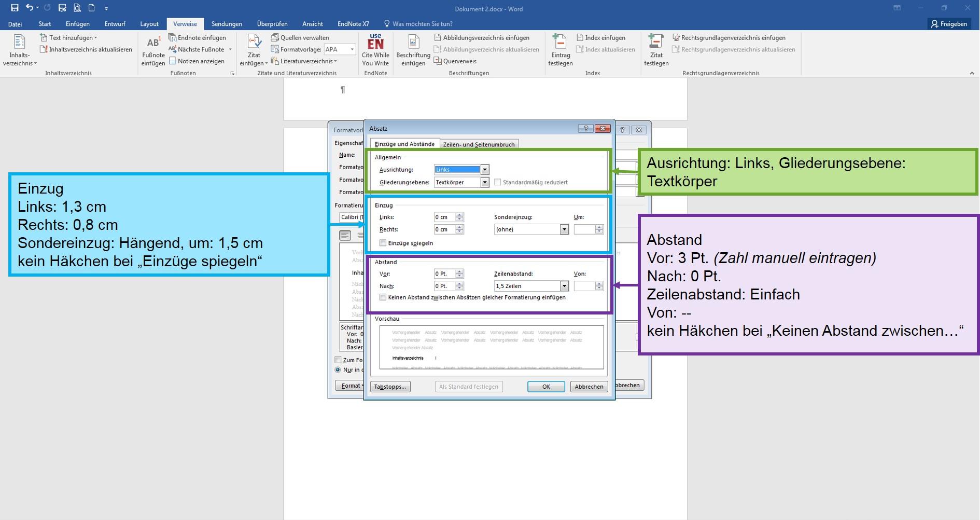
Task: Click the help question mark in Absatz dialog
Action: coord(585,128)
